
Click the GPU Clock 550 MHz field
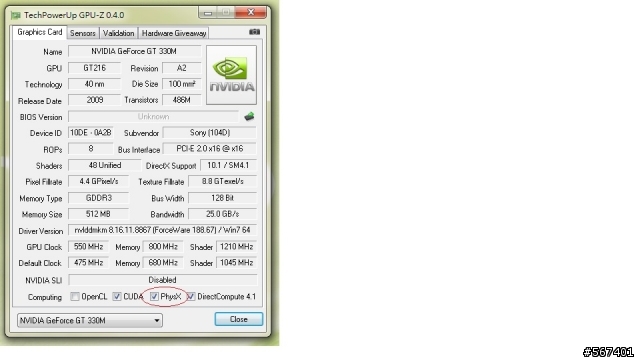[89, 247]
